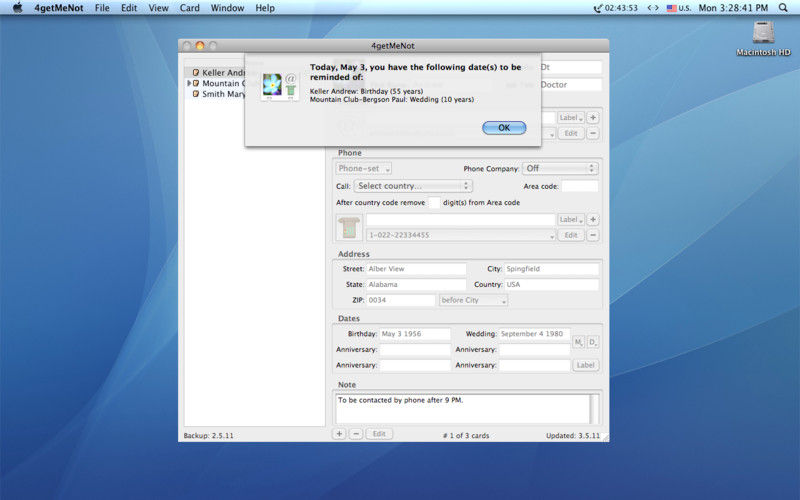Open the Phone-set dropdown
The image size is (800, 500).
pos(364,168)
